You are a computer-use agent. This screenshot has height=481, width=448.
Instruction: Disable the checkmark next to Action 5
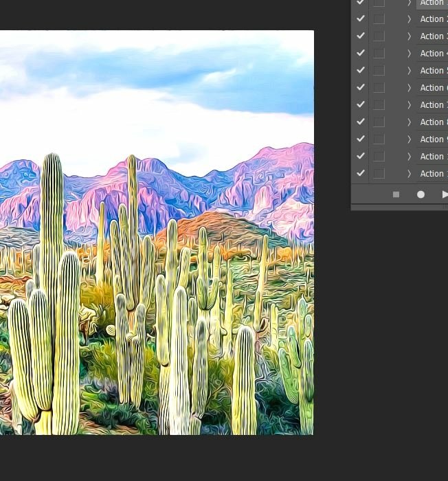pyautogui.click(x=361, y=70)
